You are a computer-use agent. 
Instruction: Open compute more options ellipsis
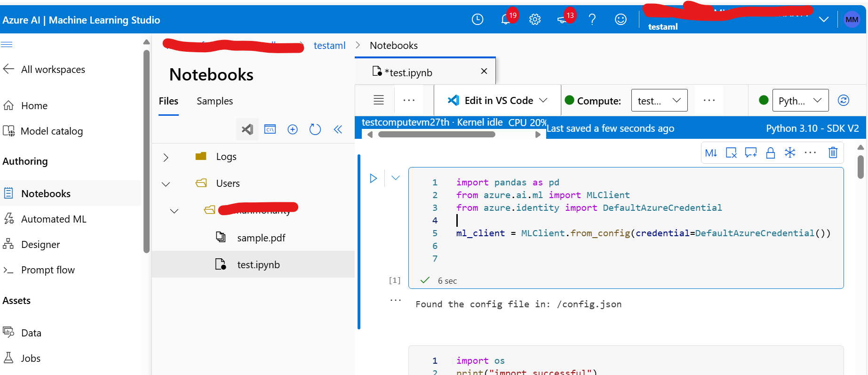pyautogui.click(x=709, y=100)
